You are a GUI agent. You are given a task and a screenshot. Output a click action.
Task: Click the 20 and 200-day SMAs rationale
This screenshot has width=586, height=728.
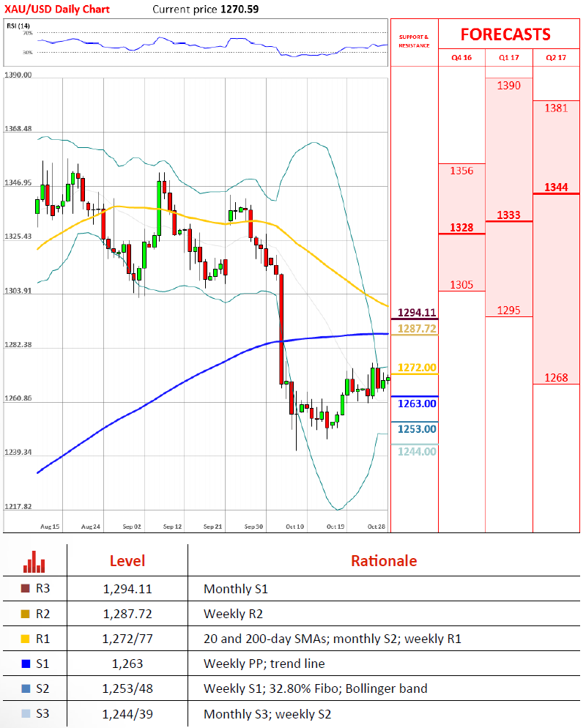coord(333,639)
